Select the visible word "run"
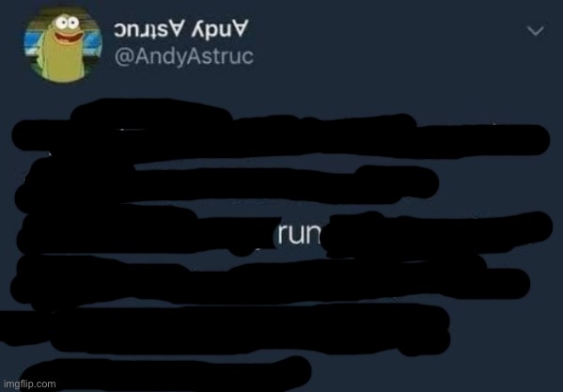Screen dimensions: 563x392 pos(299,235)
